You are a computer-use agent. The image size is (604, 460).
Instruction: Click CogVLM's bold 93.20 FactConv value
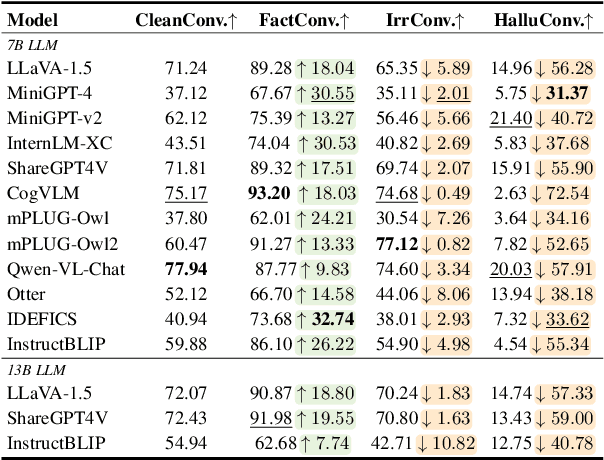pos(271,192)
